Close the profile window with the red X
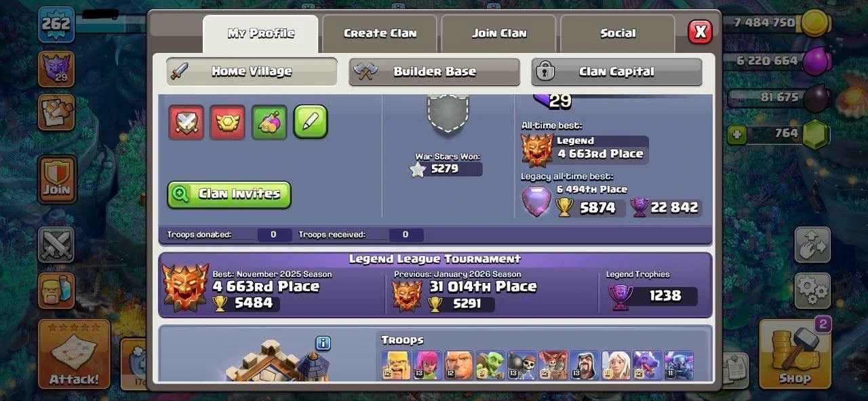The width and height of the screenshot is (868, 401). pyautogui.click(x=701, y=31)
